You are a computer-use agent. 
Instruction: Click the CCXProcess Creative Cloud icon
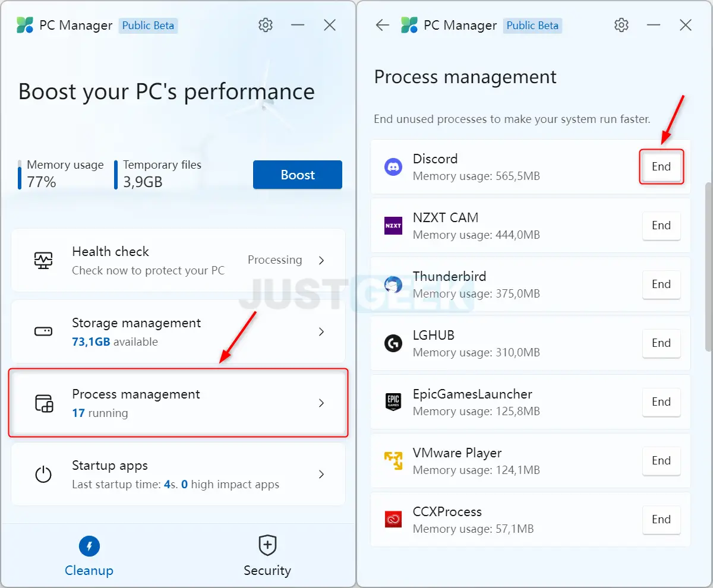coord(393,520)
